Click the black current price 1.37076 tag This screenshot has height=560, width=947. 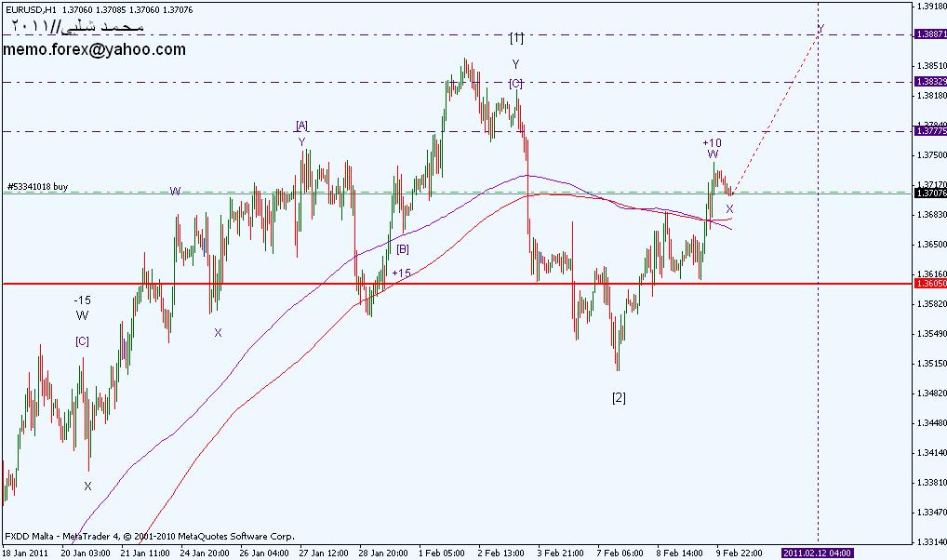(x=930, y=193)
